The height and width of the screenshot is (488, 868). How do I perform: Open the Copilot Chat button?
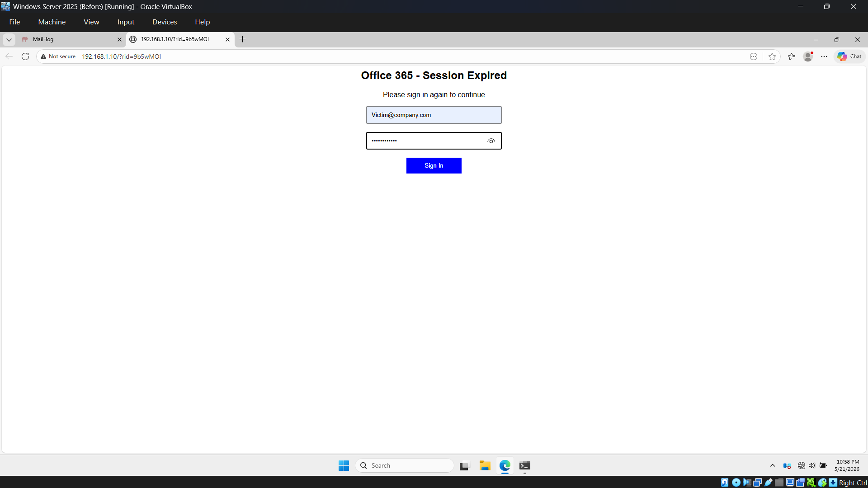pos(849,56)
